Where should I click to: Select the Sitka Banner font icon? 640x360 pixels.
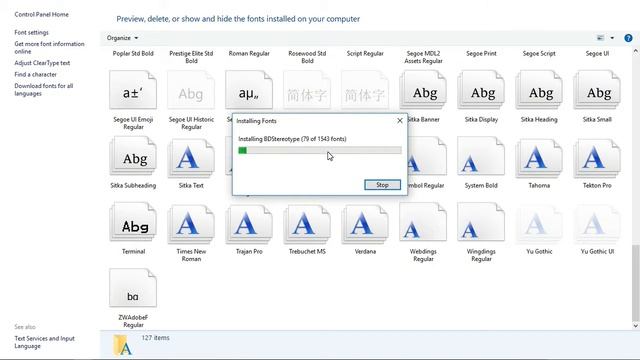click(423, 90)
